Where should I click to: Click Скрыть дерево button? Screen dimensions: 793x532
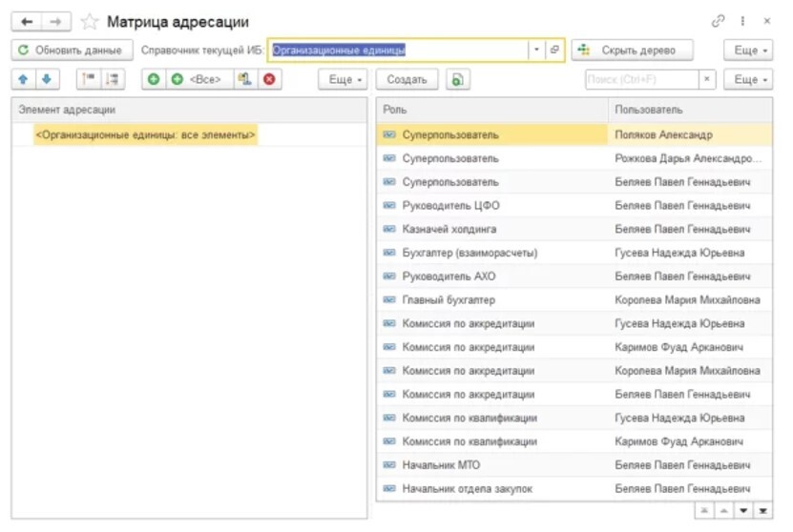click(632, 50)
